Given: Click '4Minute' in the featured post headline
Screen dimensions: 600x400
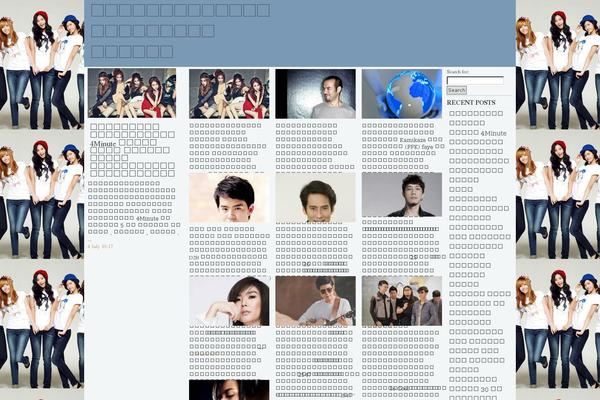Looking at the screenshot, I should click(103, 143).
